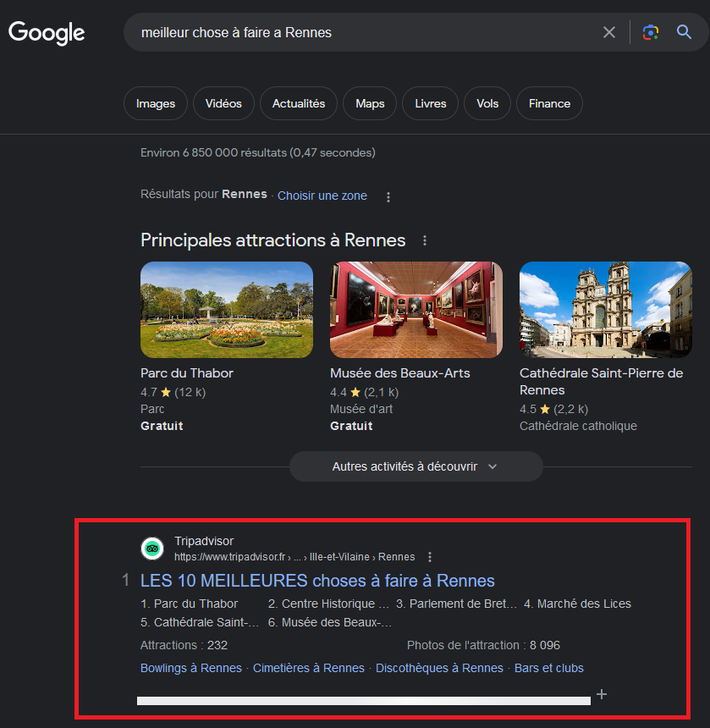Open the Actualités filter
710x728 pixels.
coord(299,103)
